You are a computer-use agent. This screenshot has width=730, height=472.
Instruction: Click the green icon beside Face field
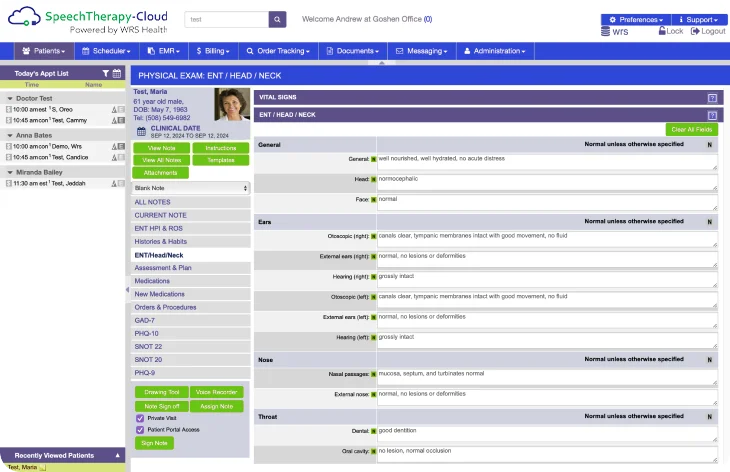[x=373, y=200]
